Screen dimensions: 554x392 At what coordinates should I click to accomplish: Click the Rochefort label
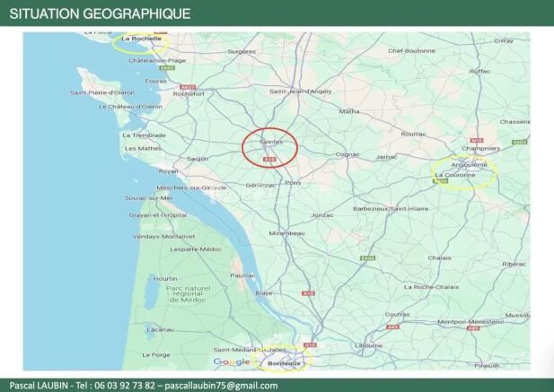click(189, 94)
